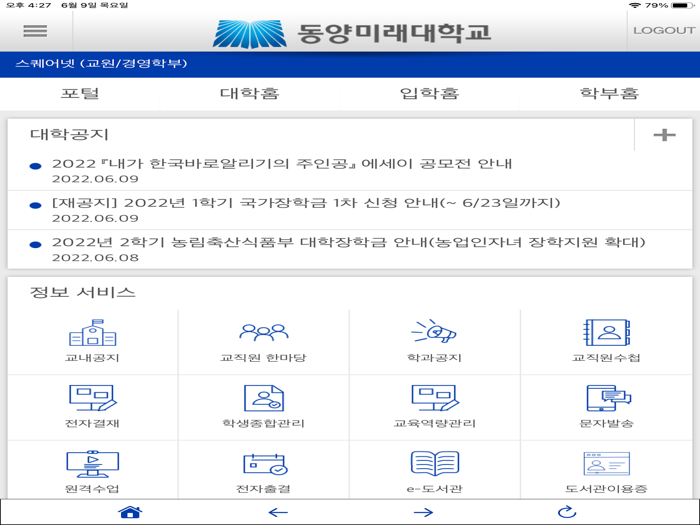Viewport: 700px width, 525px height.
Task: Click the 스퀘어넷 (교원/경영학부) banner text
Action: click(101, 63)
